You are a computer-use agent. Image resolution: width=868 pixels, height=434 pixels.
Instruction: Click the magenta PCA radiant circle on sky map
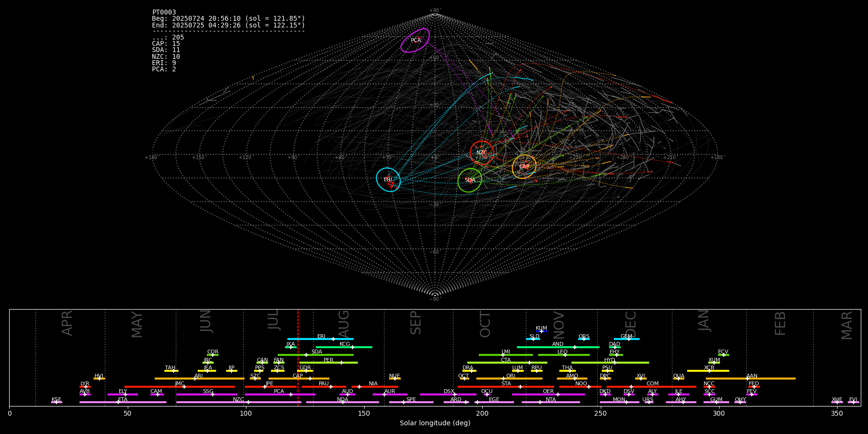(x=415, y=41)
